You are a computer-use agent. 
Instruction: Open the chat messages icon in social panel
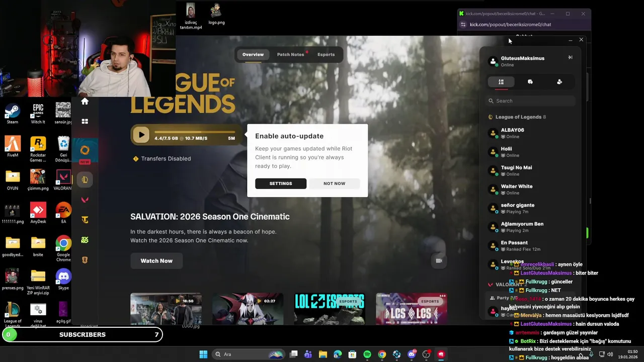click(530, 81)
